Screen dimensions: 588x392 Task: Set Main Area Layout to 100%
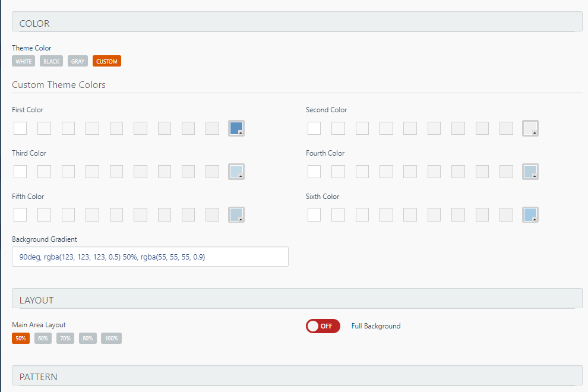click(112, 339)
